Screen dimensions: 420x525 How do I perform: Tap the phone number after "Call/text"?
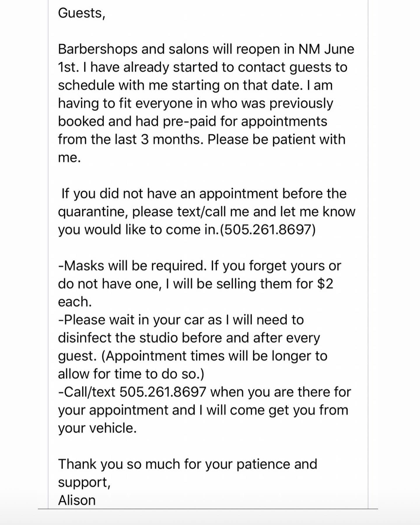(x=163, y=392)
